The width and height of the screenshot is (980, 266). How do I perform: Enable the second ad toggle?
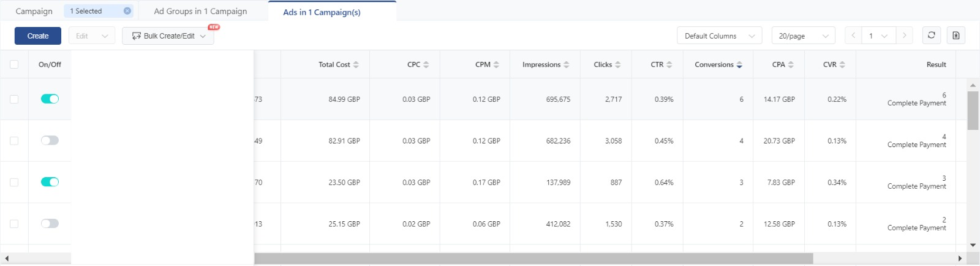[x=50, y=140]
